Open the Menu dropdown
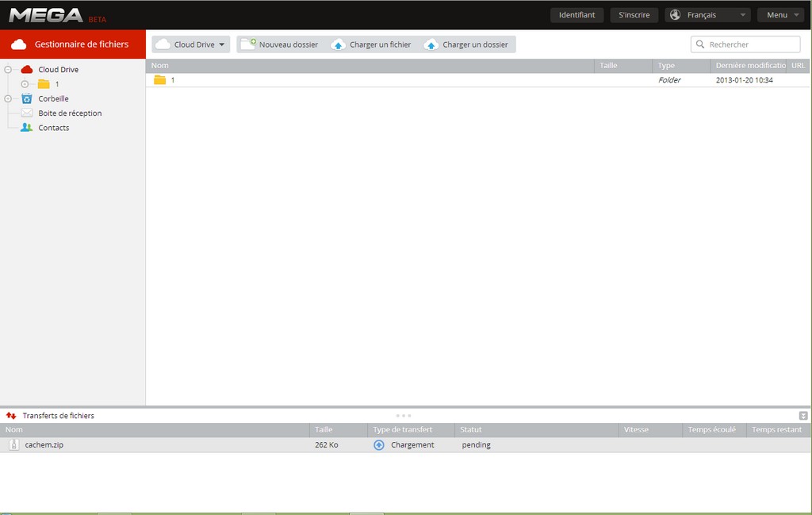This screenshot has height=515, width=812. tap(781, 15)
